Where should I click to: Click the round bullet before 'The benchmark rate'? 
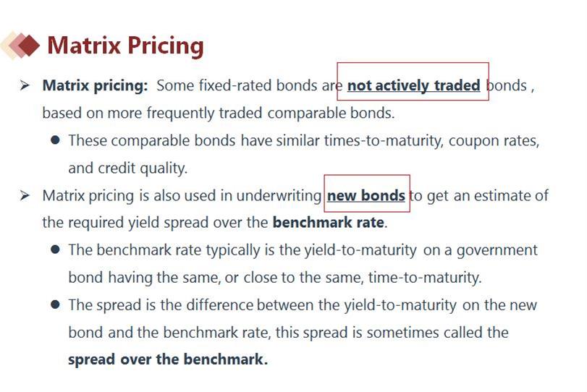click(x=55, y=250)
